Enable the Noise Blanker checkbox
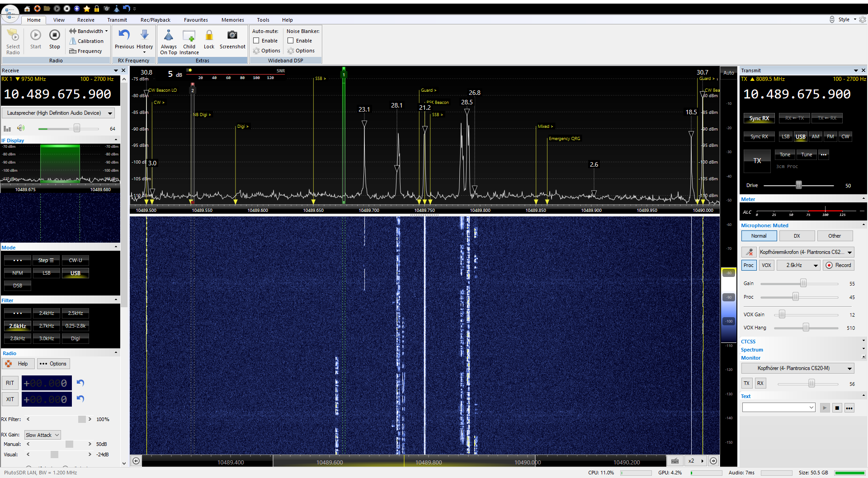This screenshot has width=868, height=478. point(291,41)
